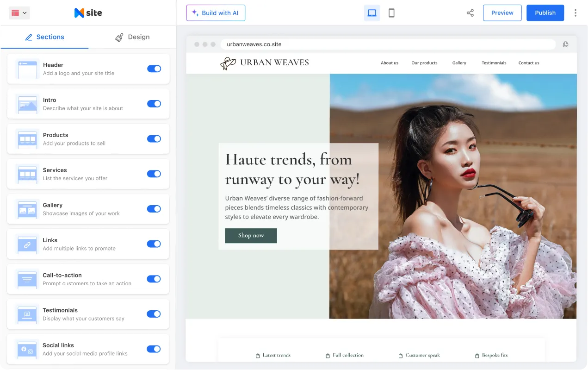Disable the Products section toggle
Screen dimensions: 588x370
(154, 138)
